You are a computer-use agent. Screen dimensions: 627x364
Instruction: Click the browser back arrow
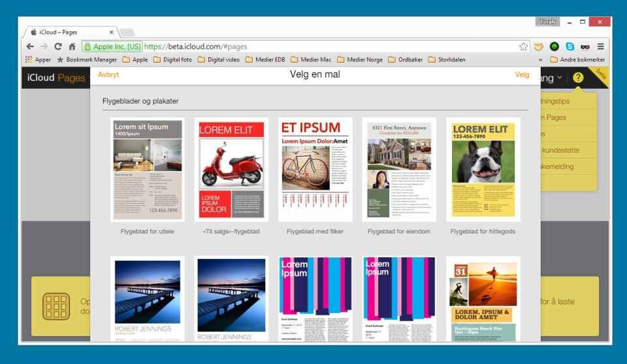30,46
